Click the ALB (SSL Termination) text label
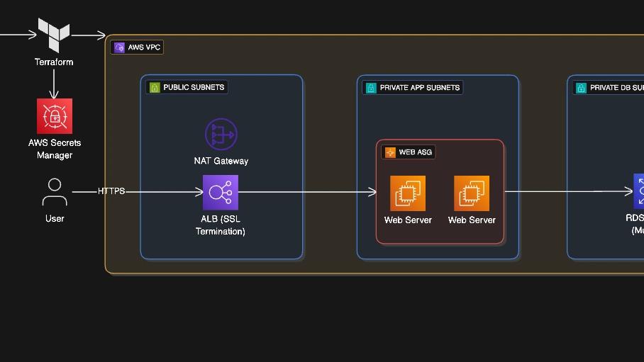This screenshot has height=362, width=644. [221, 225]
